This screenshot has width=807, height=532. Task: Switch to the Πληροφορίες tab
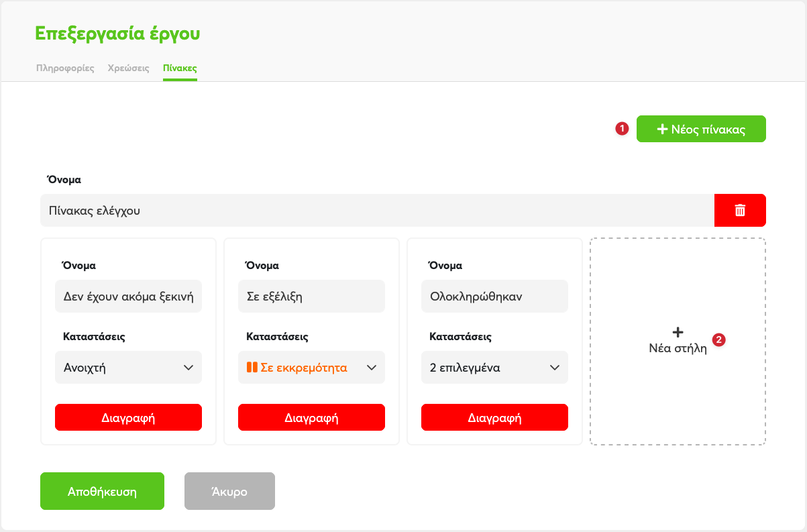tap(65, 68)
